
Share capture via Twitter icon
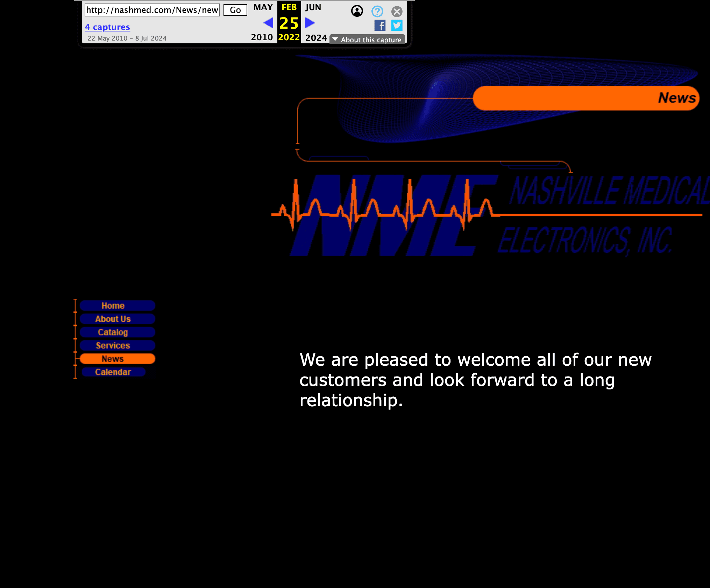[x=397, y=25]
